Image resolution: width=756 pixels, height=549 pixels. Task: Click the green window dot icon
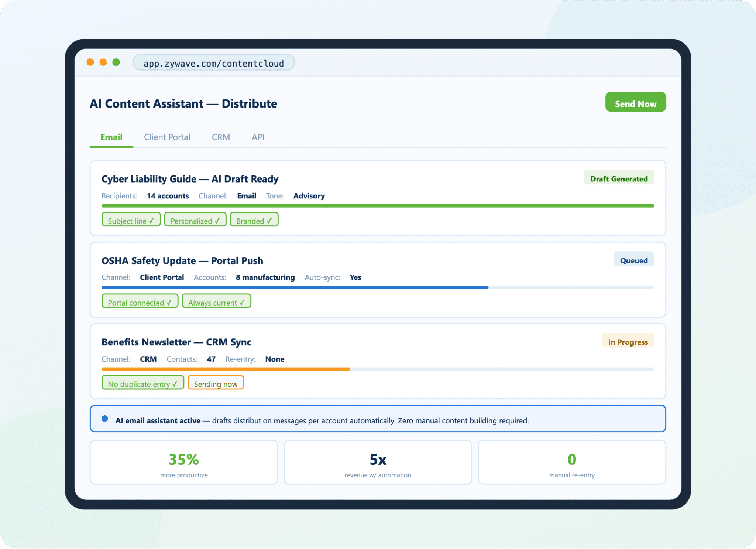pyautogui.click(x=116, y=62)
